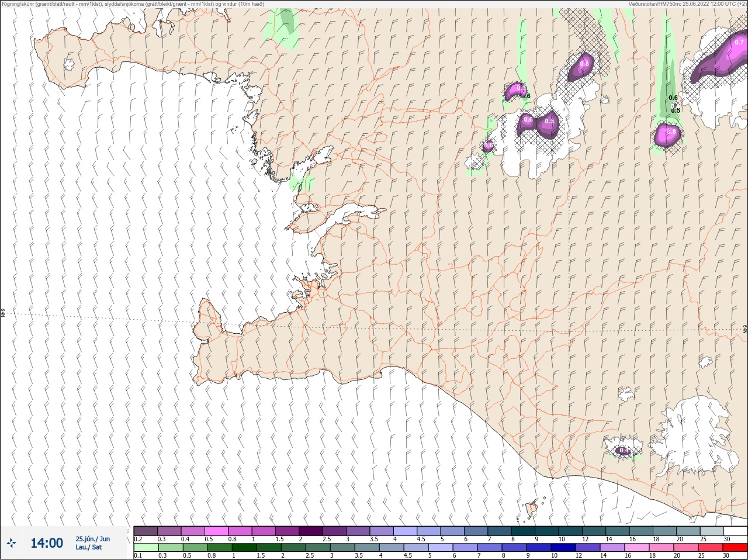This screenshot has width=748, height=560.
Task: Select the snow legend swatch labeled 6
Action: (476, 531)
